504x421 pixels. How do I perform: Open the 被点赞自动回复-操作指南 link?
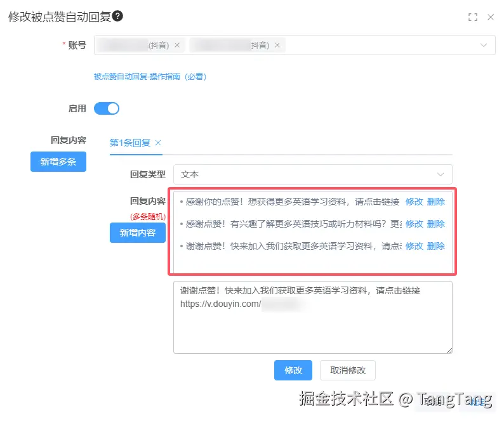[x=150, y=77]
